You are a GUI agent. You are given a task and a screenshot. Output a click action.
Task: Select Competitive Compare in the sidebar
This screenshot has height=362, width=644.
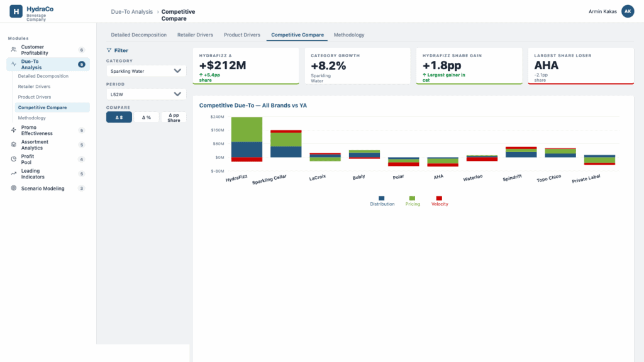(52, 107)
